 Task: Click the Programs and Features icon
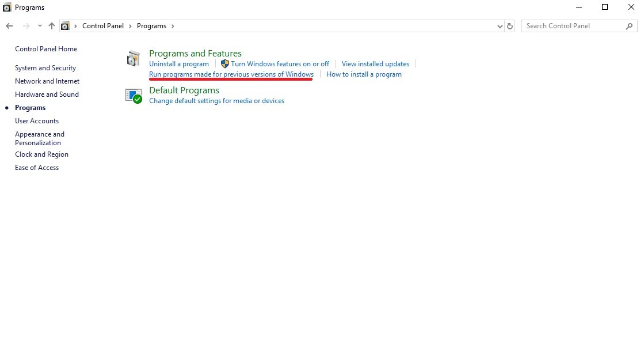tap(133, 59)
